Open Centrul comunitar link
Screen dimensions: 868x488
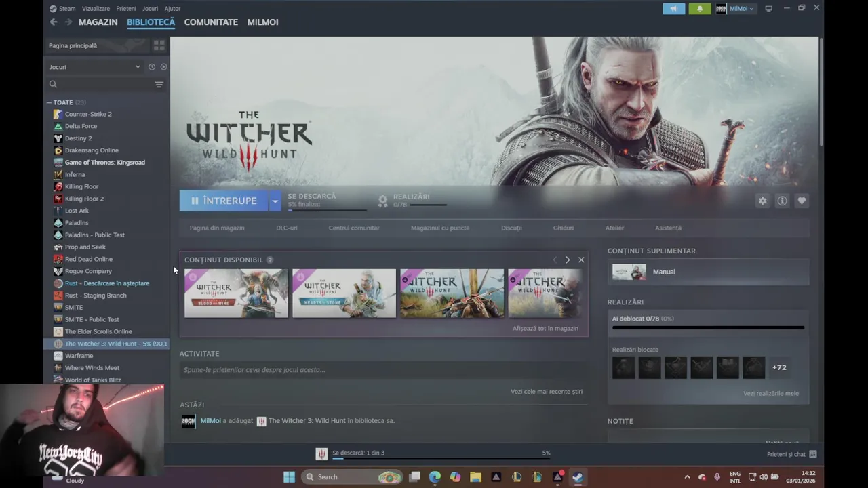pos(354,228)
